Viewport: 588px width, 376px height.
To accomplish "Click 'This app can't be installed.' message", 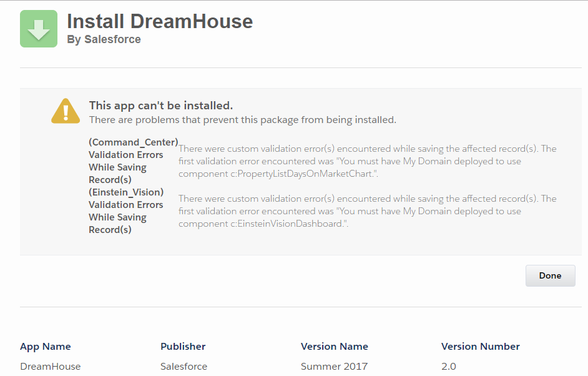I will pos(161,106).
